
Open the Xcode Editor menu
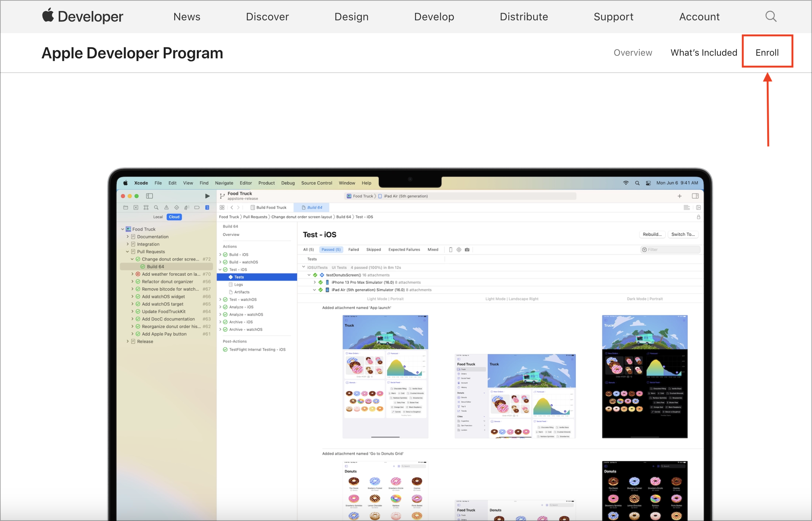246,183
